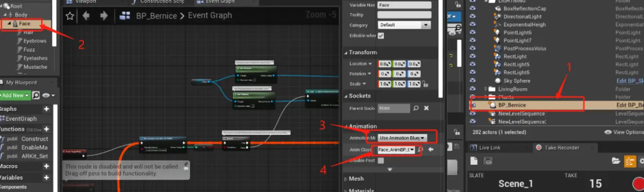Click the blueprint grid icon beside BP_Bernice breadcrumb
Screen dimensions: 644x192
click(125, 16)
